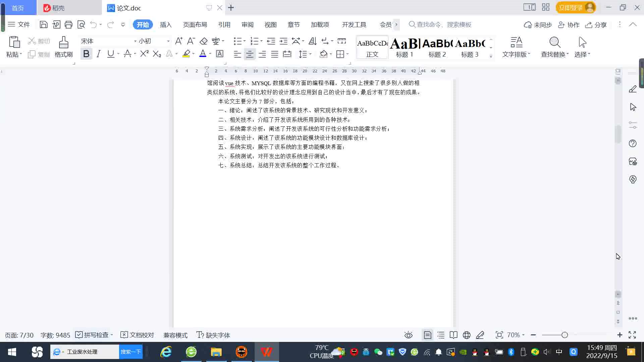The image size is (644, 362).
Task: Toggle italic formatting
Action: 98,54
